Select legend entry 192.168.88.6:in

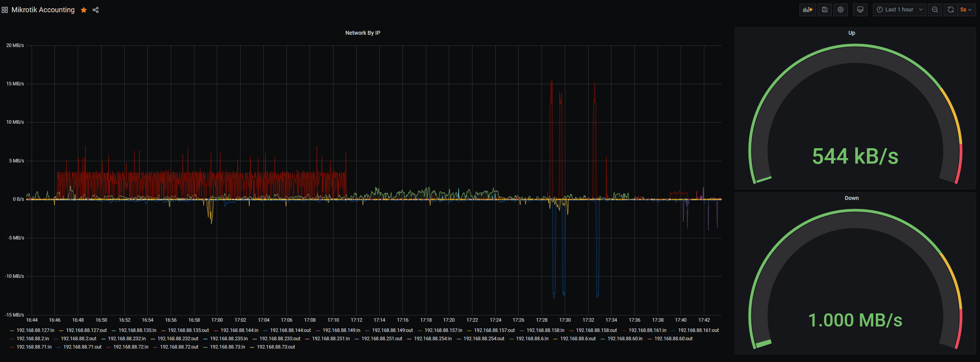click(x=532, y=339)
